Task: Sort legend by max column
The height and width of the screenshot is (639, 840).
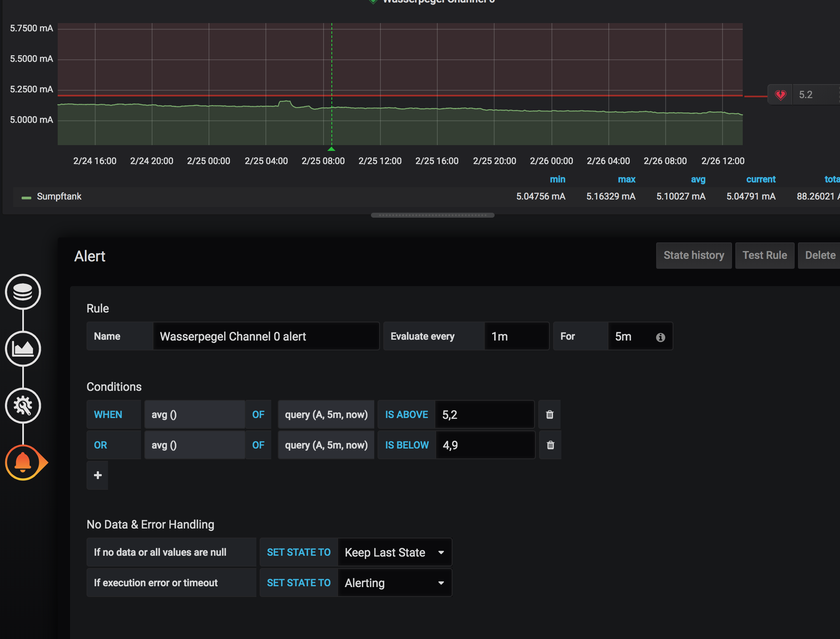Action: (x=626, y=179)
